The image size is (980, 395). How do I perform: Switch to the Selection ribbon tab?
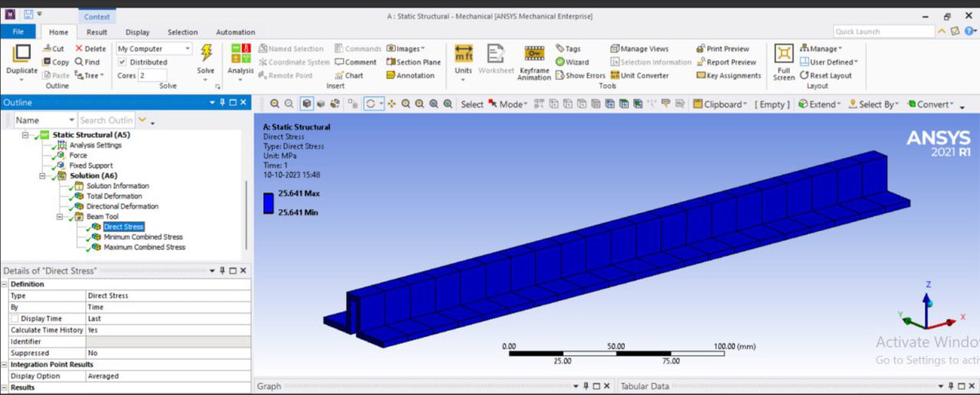(183, 32)
